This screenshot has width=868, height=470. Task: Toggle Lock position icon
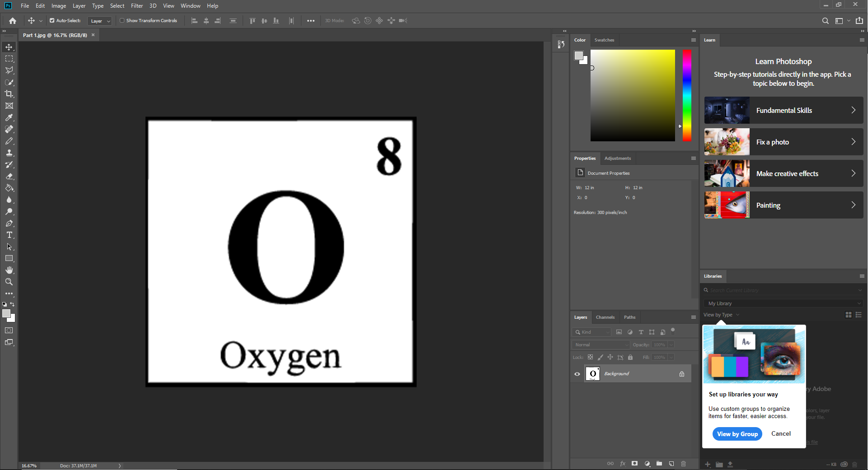click(610, 357)
